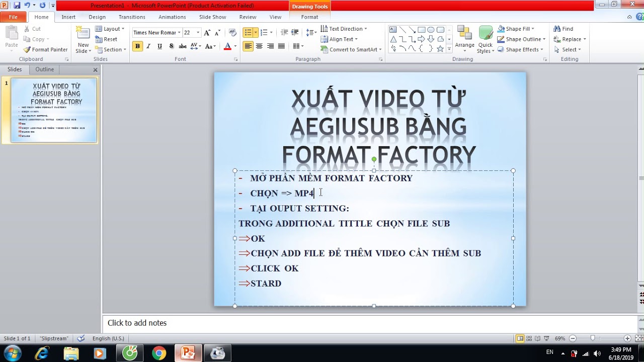The image size is (644, 362).
Task: Choose the Rectangle shape
Action: [x=422, y=30]
